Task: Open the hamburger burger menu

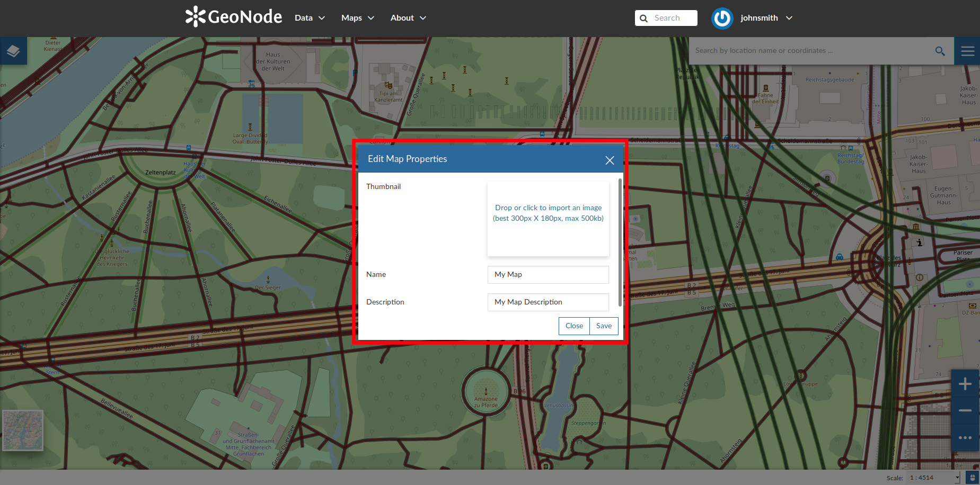Action: point(967,51)
